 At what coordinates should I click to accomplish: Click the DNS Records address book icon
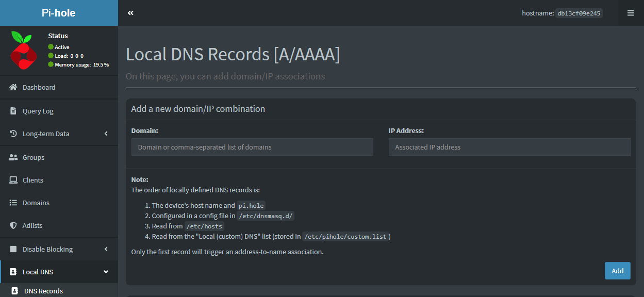tap(15, 291)
